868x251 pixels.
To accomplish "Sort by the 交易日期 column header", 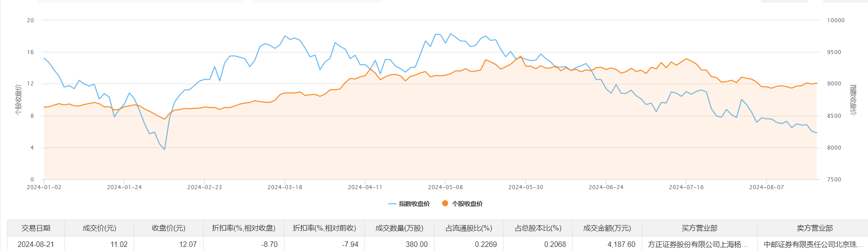I will (x=36, y=228).
